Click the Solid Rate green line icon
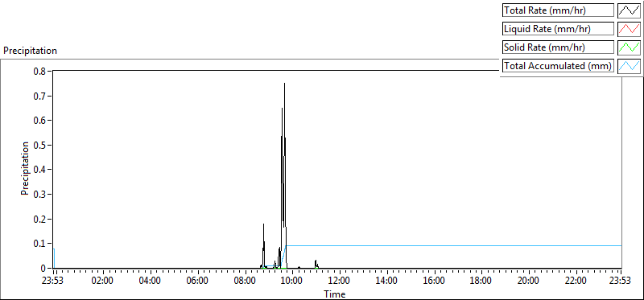Viewport: 644px width, 300px height. [x=629, y=47]
